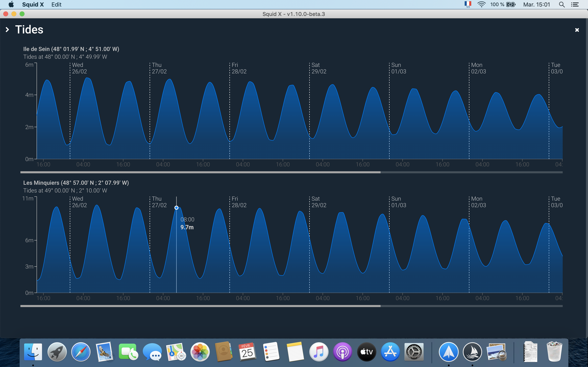
Task: Open Safari from the dock
Action: click(81, 352)
